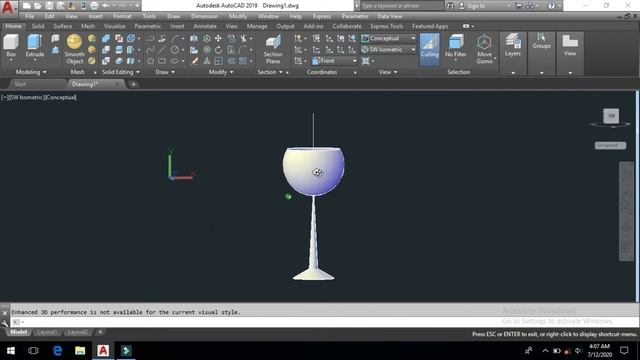Click the Section Plane tool
Screen dimensions: 640x360
click(273, 49)
